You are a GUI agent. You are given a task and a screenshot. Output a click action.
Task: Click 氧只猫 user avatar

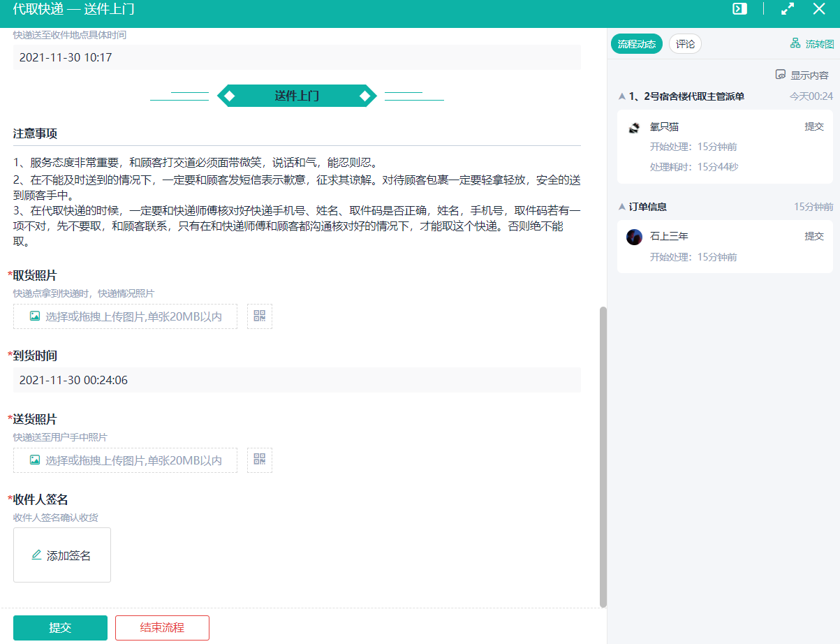tap(634, 127)
